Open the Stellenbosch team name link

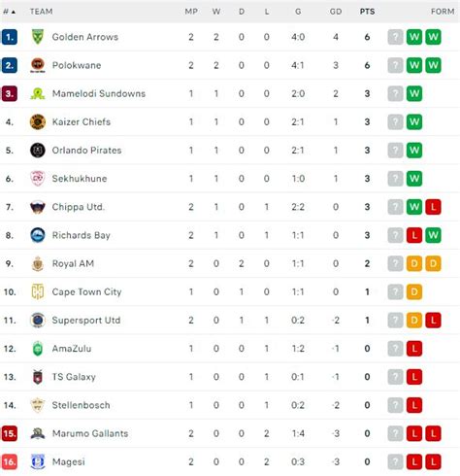tap(81, 405)
